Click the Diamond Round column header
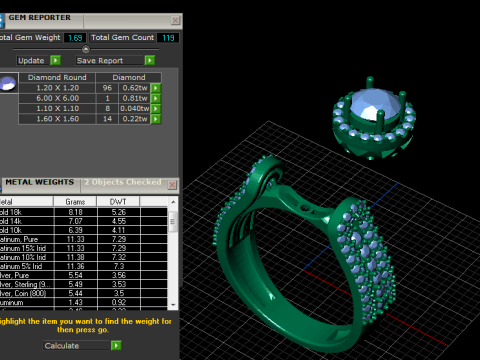The image size is (480, 360). coord(57,77)
